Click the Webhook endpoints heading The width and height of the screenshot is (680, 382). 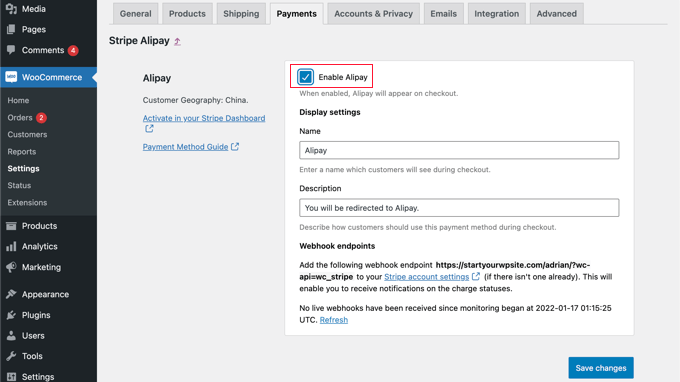[x=337, y=246]
